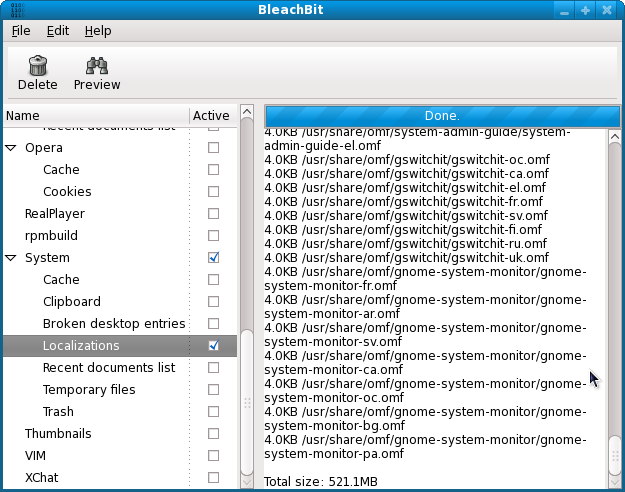
Task: Enable the Trash checkbox
Action: 214,411
